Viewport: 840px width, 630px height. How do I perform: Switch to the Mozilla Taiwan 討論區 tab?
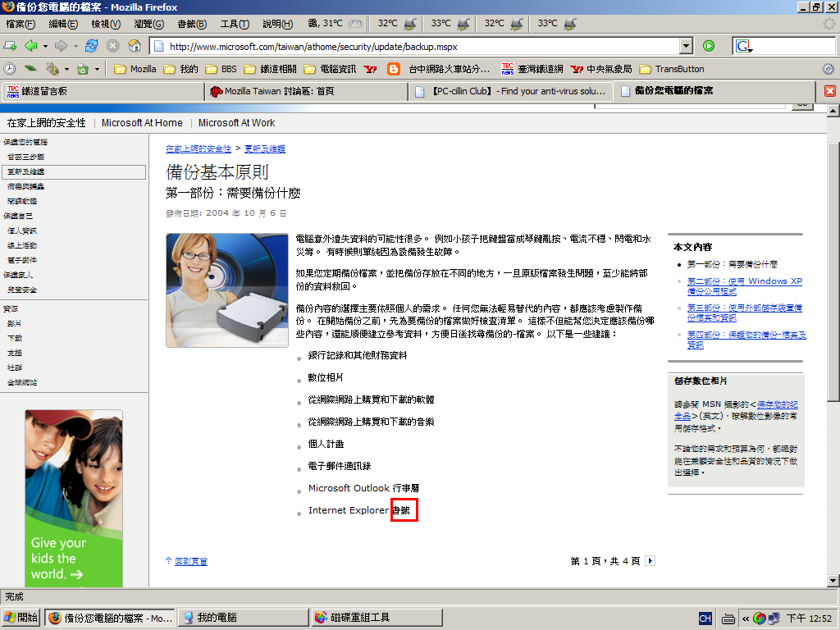pyautogui.click(x=305, y=91)
